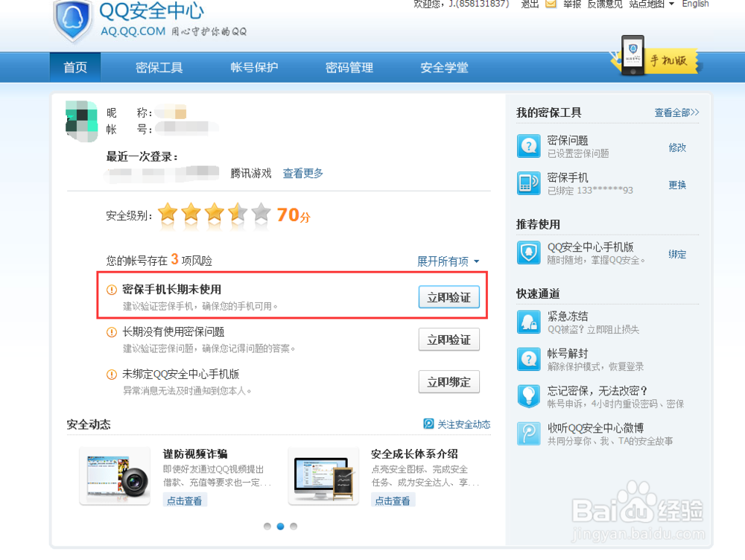Click the 密保手机 phone icon
The height and width of the screenshot is (560, 745).
[529, 185]
